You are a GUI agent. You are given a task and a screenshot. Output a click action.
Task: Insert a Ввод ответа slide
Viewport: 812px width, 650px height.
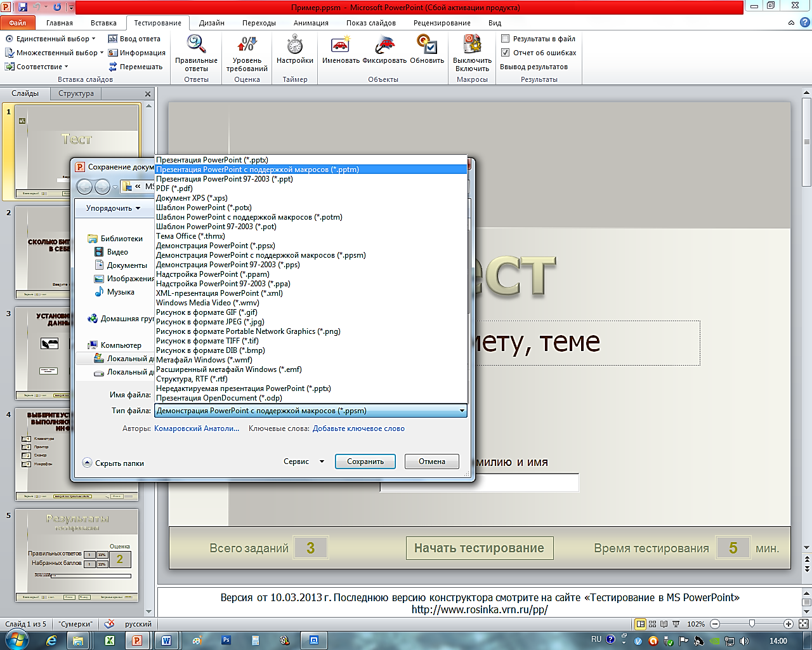tap(134, 39)
